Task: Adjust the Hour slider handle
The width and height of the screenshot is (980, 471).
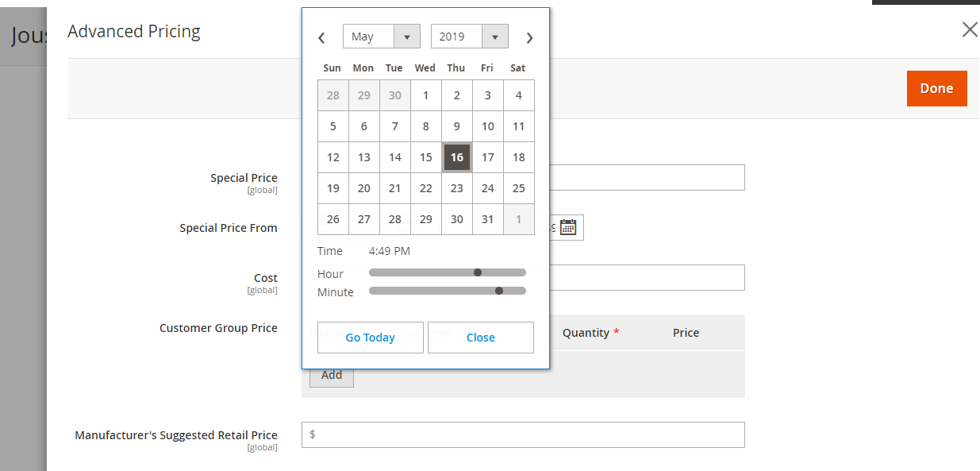Action: pyautogui.click(x=477, y=272)
